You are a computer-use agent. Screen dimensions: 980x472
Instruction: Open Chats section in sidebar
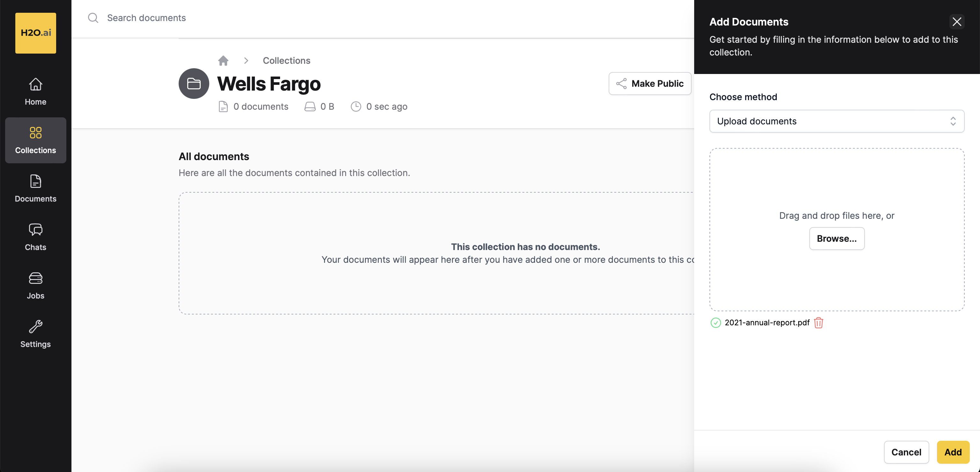[x=35, y=237]
